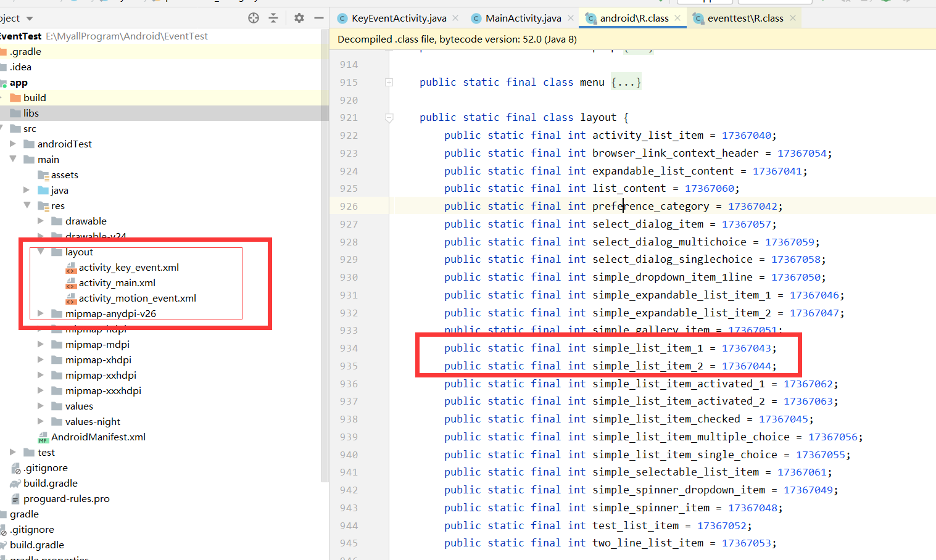Select activity_motion_event.xml file icon
This screenshot has width=936, height=560.
(71, 299)
